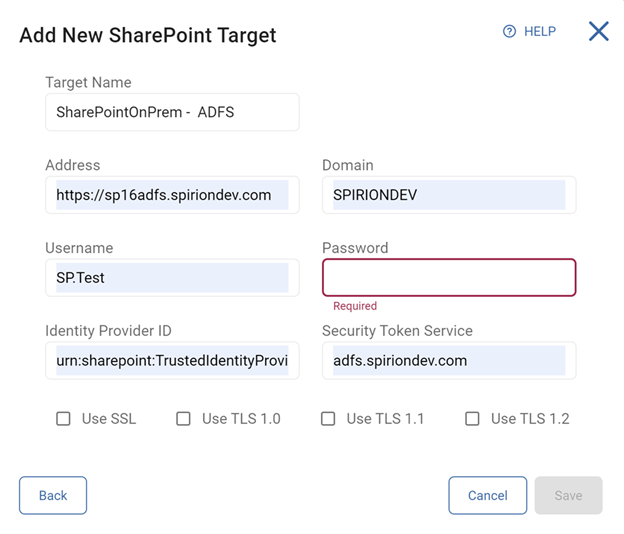Enable the Use SSL checkbox
This screenshot has width=624, height=534.
pyautogui.click(x=63, y=419)
